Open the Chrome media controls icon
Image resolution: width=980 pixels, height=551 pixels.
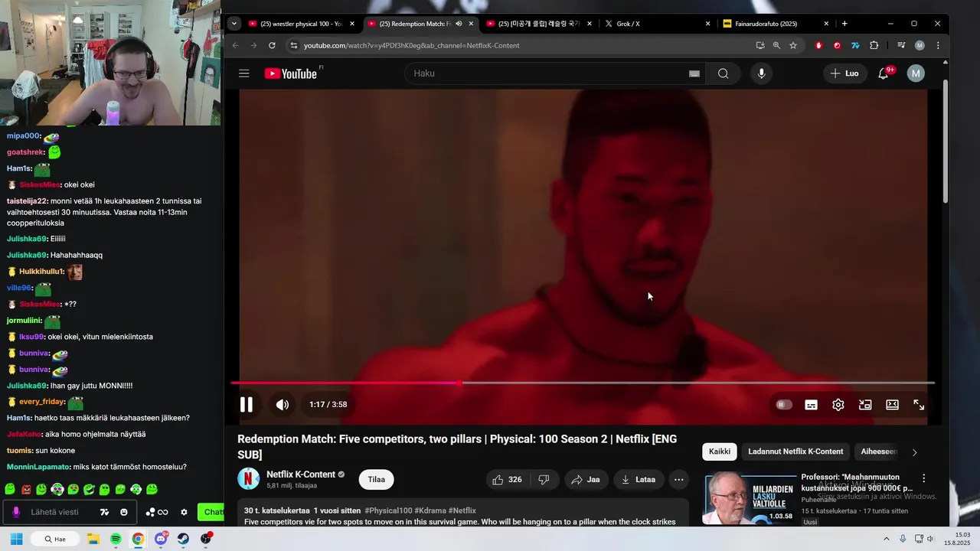click(901, 45)
